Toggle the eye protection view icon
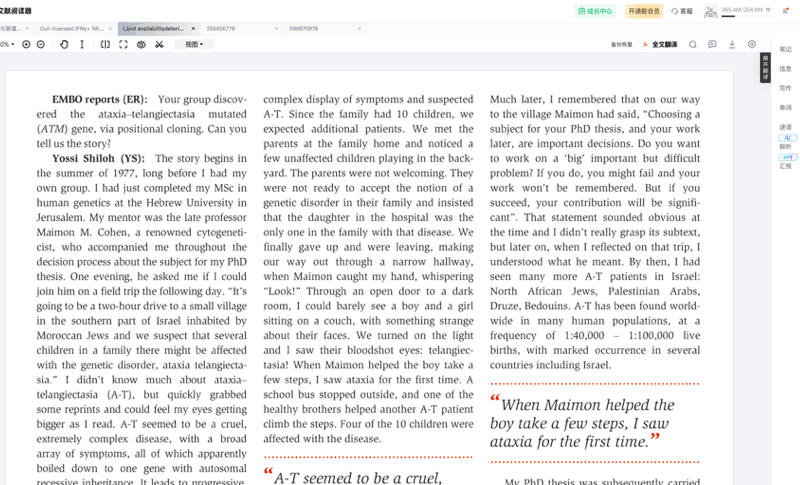This screenshot has height=485, width=800. tap(141, 45)
